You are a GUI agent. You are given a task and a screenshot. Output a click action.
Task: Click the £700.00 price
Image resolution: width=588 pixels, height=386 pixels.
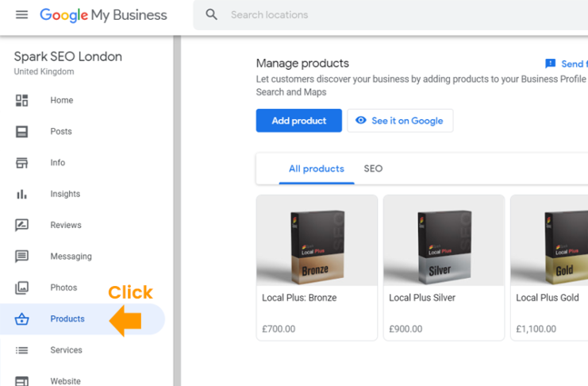(x=279, y=329)
